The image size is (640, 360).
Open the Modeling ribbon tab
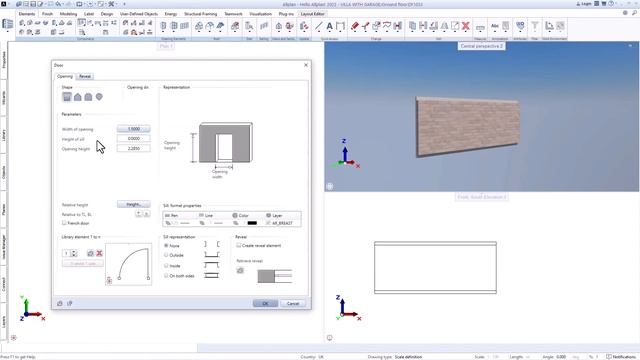pyautogui.click(x=68, y=14)
